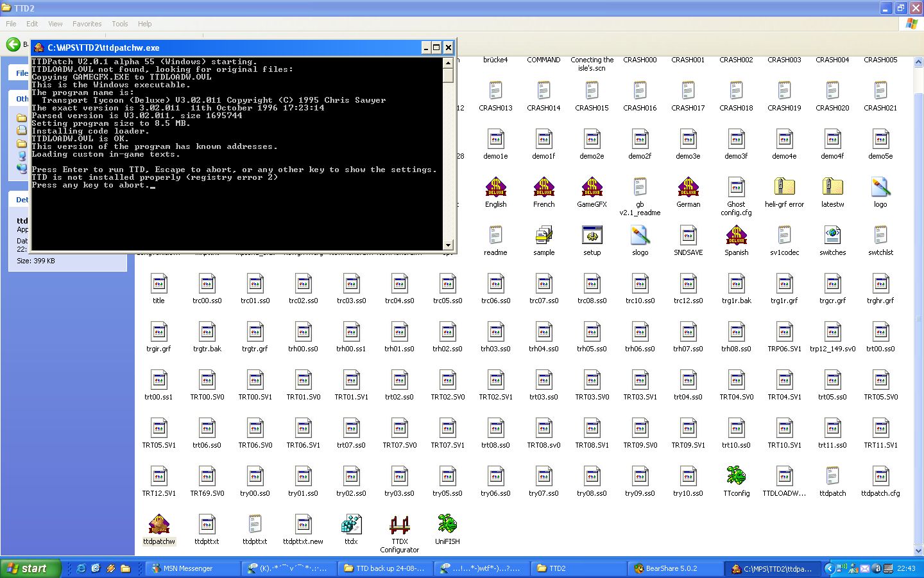Select the trp12_149.sv0 savegame file

click(832, 331)
